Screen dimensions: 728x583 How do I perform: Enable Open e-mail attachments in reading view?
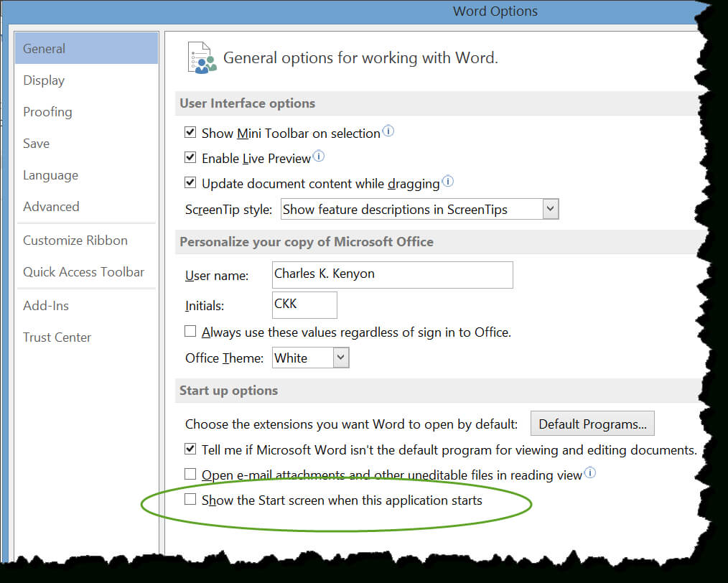[x=190, y=474]
